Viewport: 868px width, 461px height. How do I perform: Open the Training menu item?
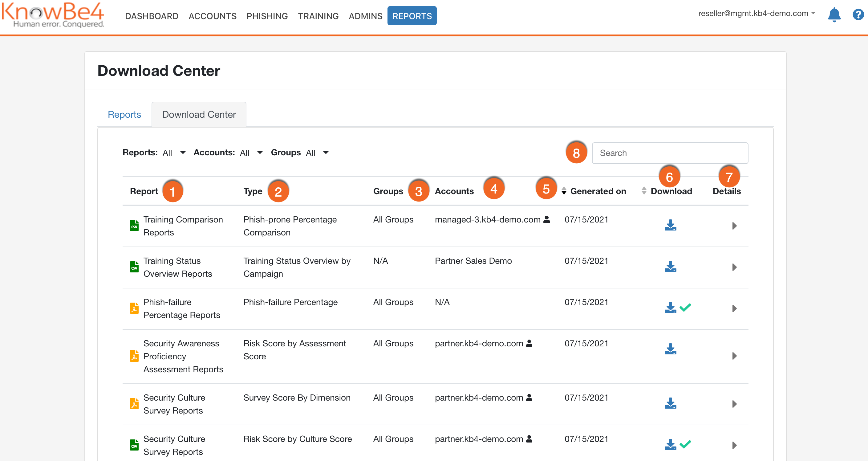318,16
